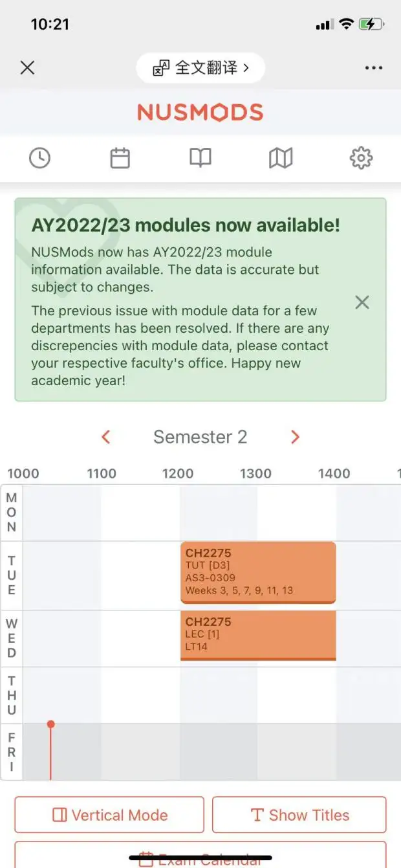
Task: Dismiss the AY2022/23 announcement banner
Action: [x=362, y=302]
